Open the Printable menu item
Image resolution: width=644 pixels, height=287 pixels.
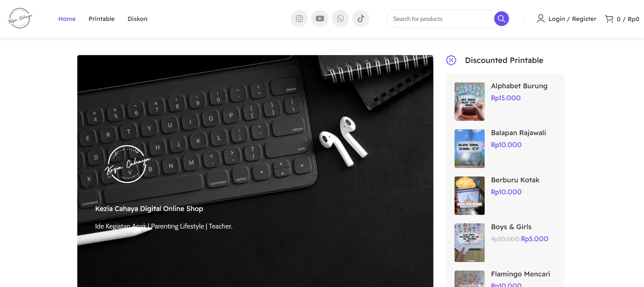tap(101, 19)
